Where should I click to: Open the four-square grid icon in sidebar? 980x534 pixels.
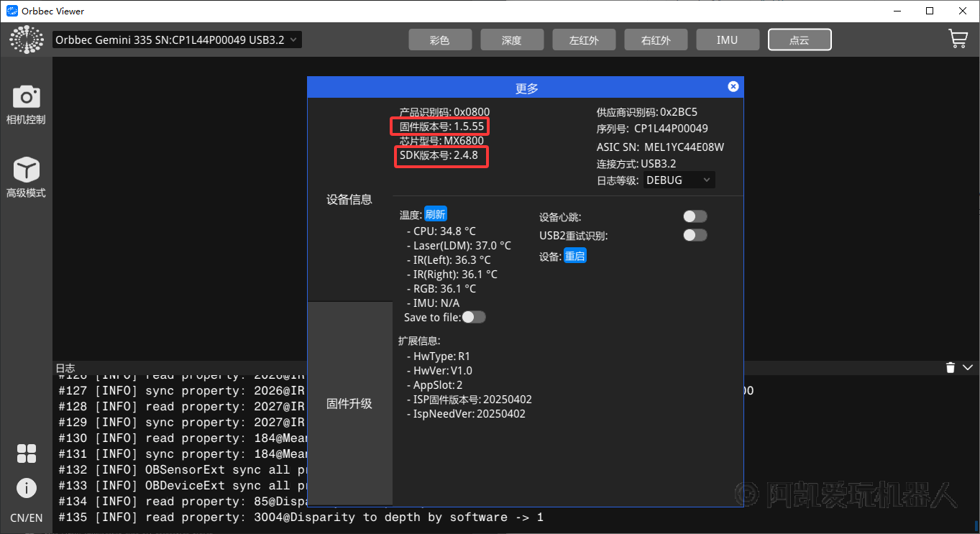click(x=27, y=454)
